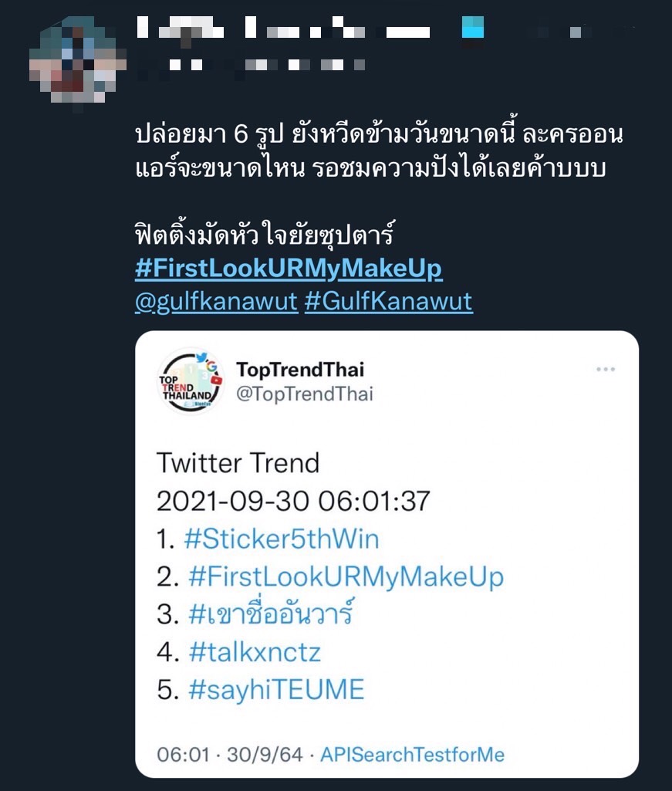672x791 pixels.
Task: Click the "Twitter Trend" heading in quoted tweet
Action: (238, 463)
